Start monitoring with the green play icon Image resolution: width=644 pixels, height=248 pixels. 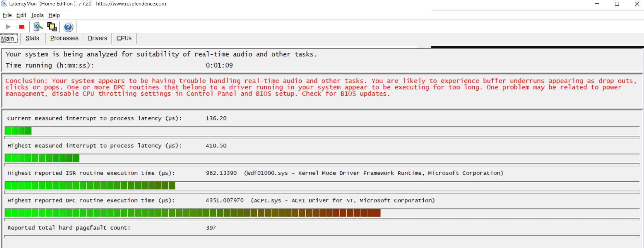click(8, 27)
